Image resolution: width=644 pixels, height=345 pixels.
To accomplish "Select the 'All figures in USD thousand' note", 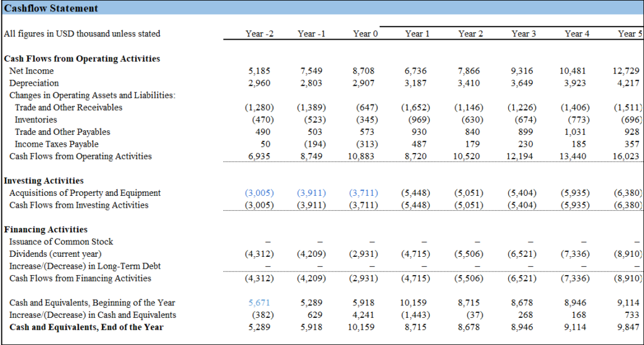I will 82,33.
